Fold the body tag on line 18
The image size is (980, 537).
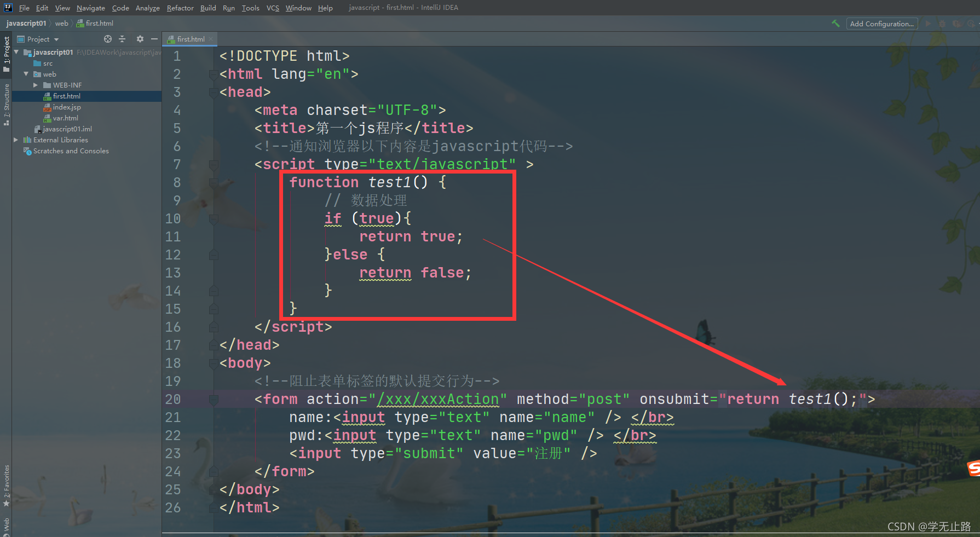tap(214, 363)
